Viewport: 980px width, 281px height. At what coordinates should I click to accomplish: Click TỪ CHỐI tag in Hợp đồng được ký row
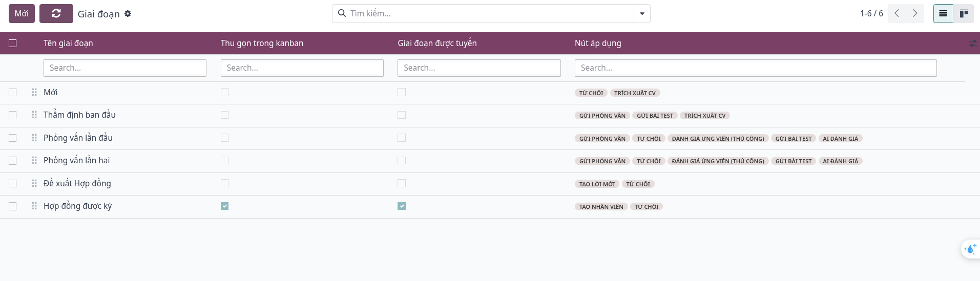point(647,207)
